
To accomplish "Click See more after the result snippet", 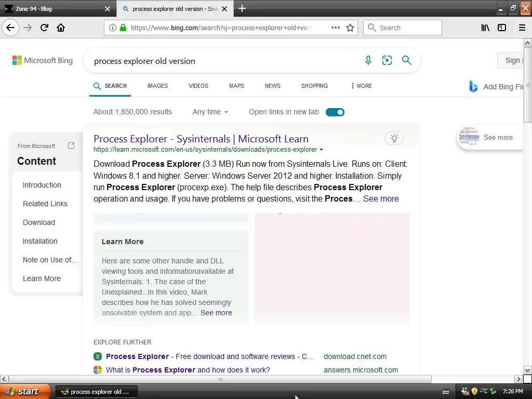I will click(x=381, y=199).
